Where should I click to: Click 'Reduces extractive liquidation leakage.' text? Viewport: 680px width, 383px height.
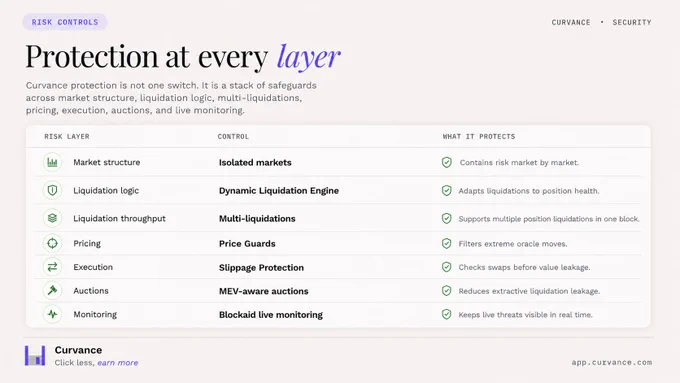pyautogui.click(x=529, y=291)
